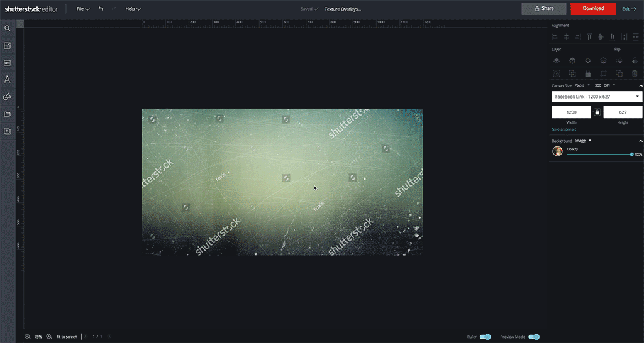The image size is (644, 343).
Task: Open the DPI dropdown
Action: point(609,85)
